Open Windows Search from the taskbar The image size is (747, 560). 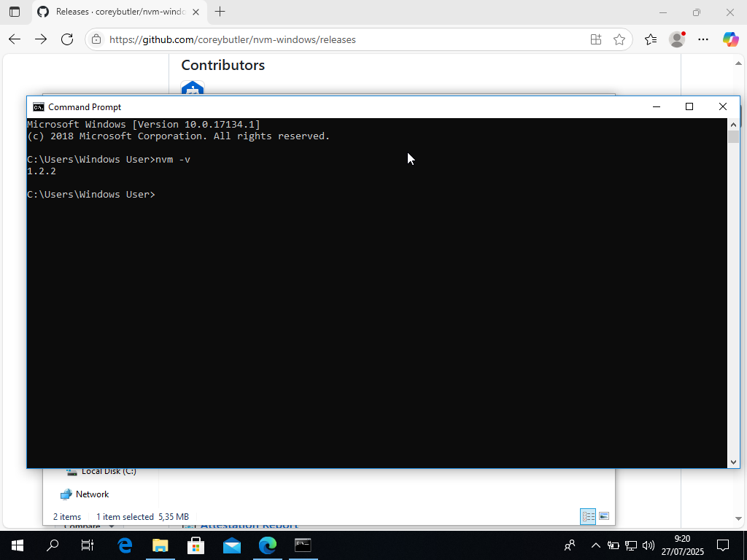52,545
